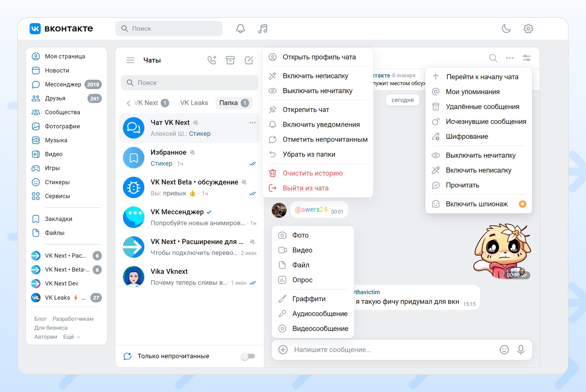
Task: Choose Опрос from the attachment menu
Action: [313, 280]
